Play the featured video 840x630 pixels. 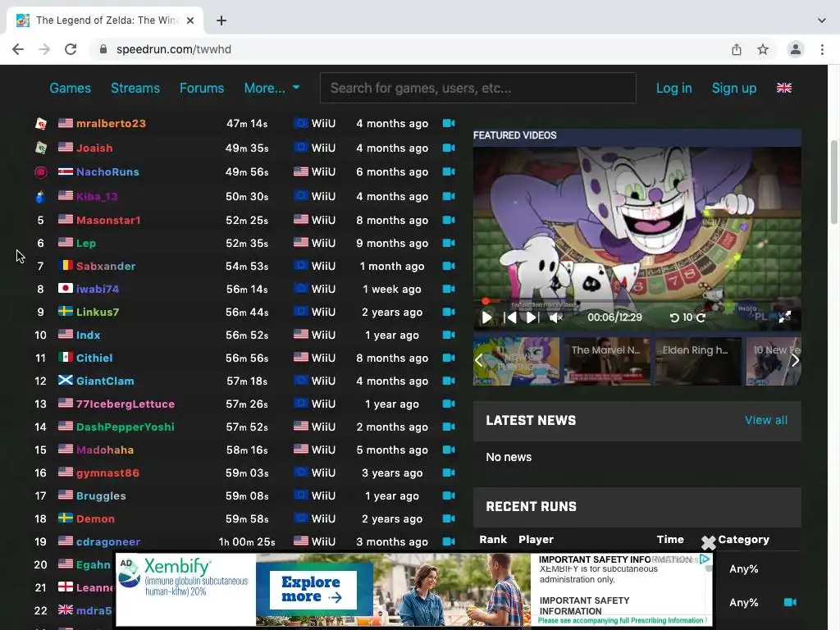(x=486, y=317)
